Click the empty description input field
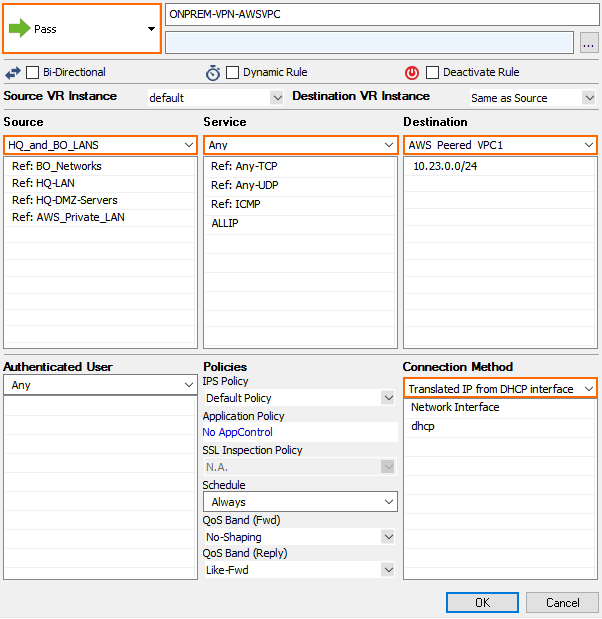Image resolution: width=602 pixels, height=619 pixels. coord(369,43)
